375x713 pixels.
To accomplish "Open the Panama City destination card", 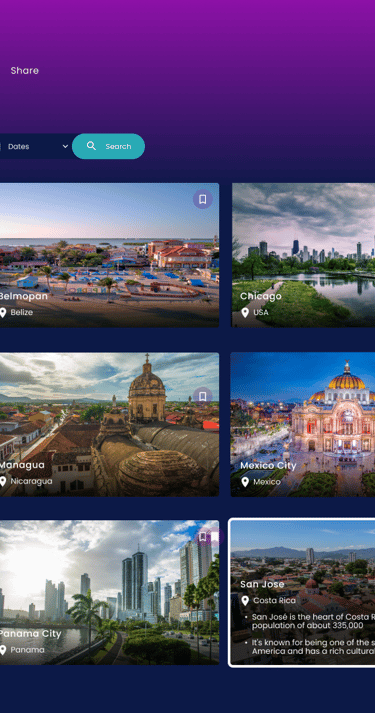I will tap(109, 592).
